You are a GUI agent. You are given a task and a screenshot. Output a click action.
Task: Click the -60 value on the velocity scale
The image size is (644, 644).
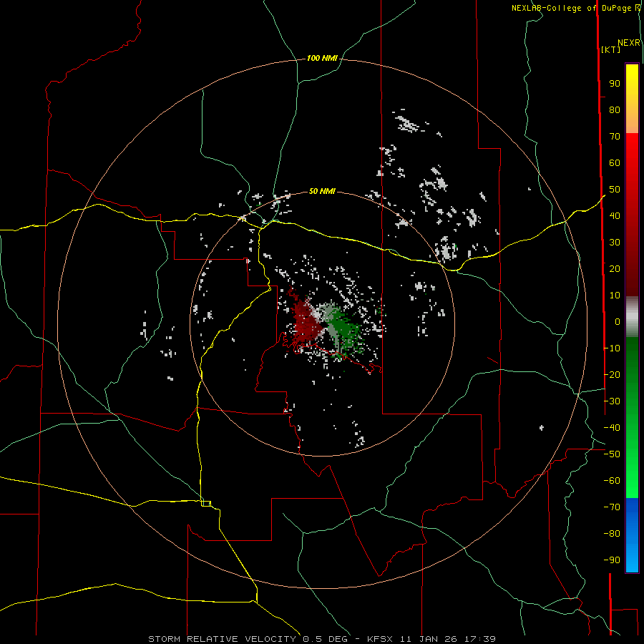pyautogui.click(x=612, y=481)
